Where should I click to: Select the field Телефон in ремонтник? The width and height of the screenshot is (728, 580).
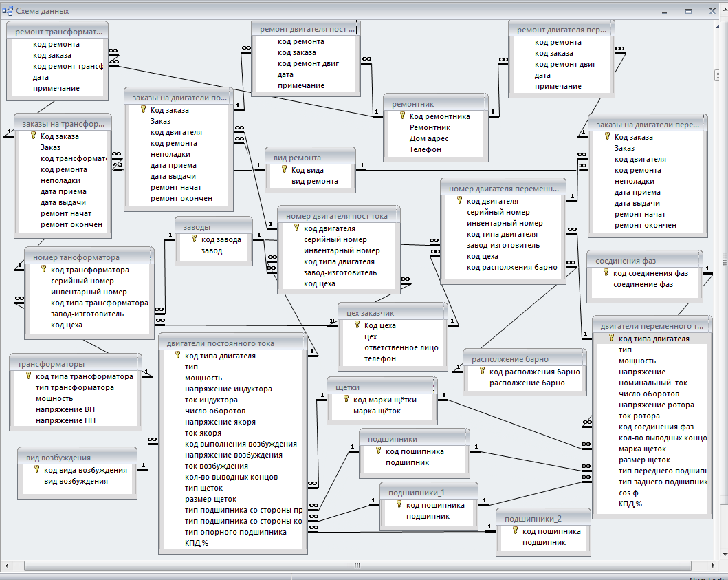(x=426, y=150)
